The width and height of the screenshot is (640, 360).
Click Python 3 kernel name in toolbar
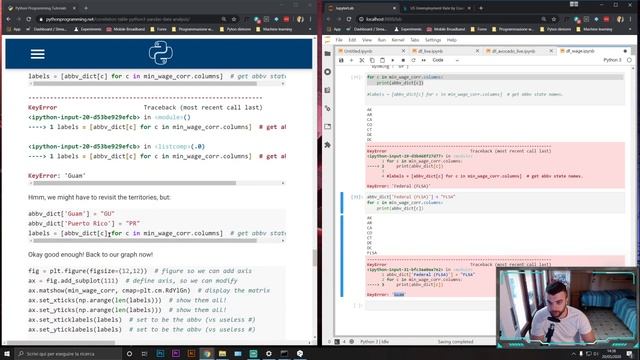coord(612,60)
